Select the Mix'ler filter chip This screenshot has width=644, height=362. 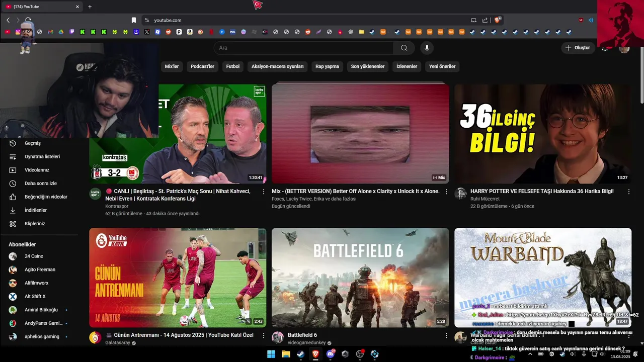(x=172, y=66)
